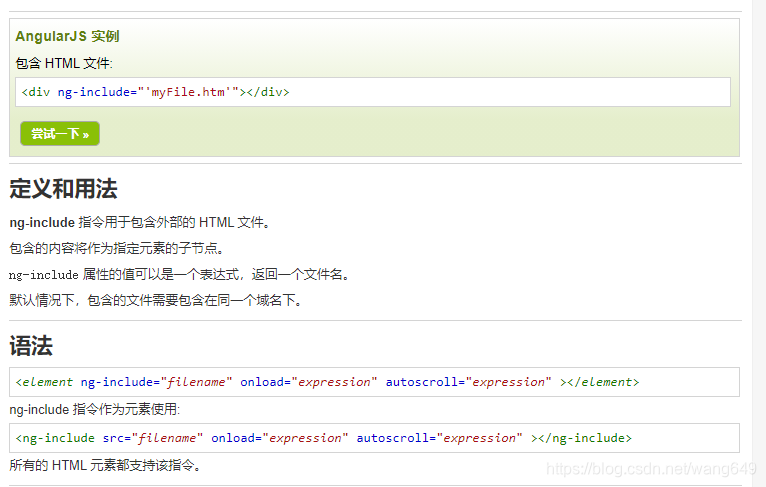Click the element ng-include="filename" syntax code line

pos(374,382)
